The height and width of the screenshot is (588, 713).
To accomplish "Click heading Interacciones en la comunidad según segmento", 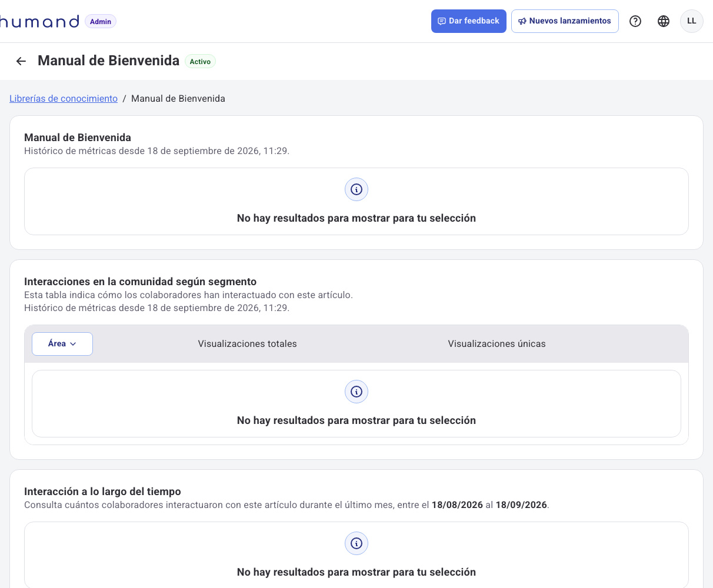I will click(x=141, y=282).
